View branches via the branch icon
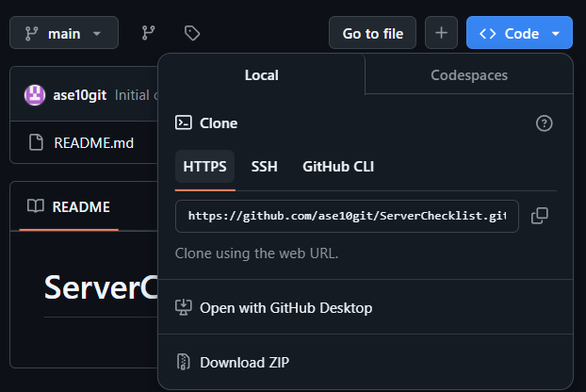 148,33
